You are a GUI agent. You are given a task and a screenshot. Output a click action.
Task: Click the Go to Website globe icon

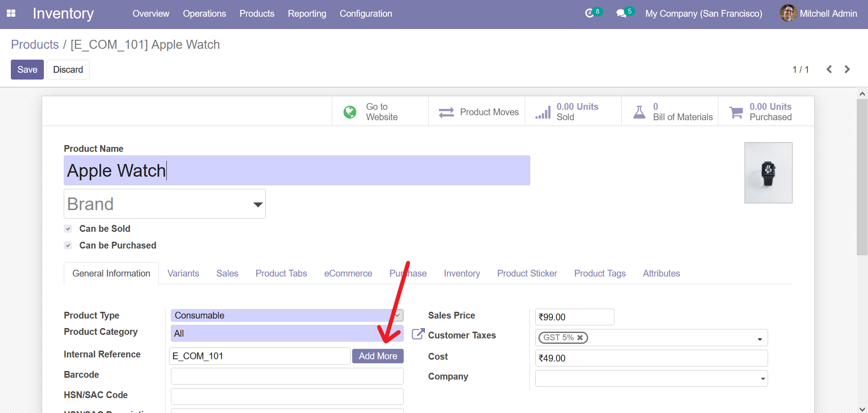click(x=350, y=112)
